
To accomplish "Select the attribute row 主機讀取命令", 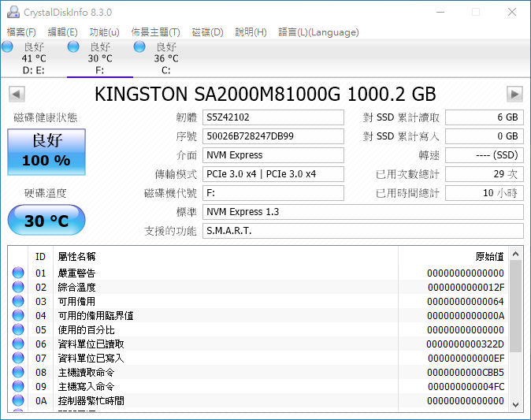I will (258, 373).
